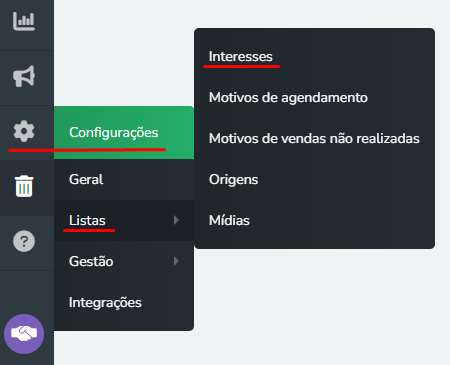Click the megaphone campaigns icon
This screenshot has width=450, height=365.
point(24,76)
